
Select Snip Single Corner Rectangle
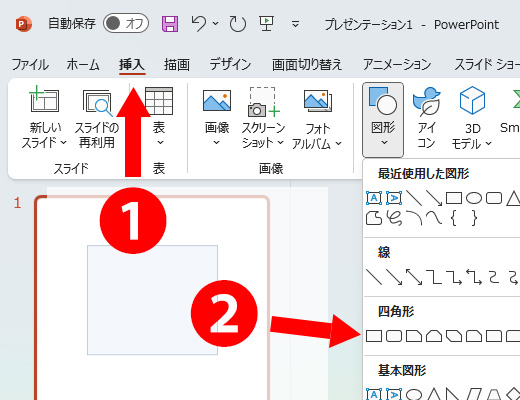(x=414, y=336)
